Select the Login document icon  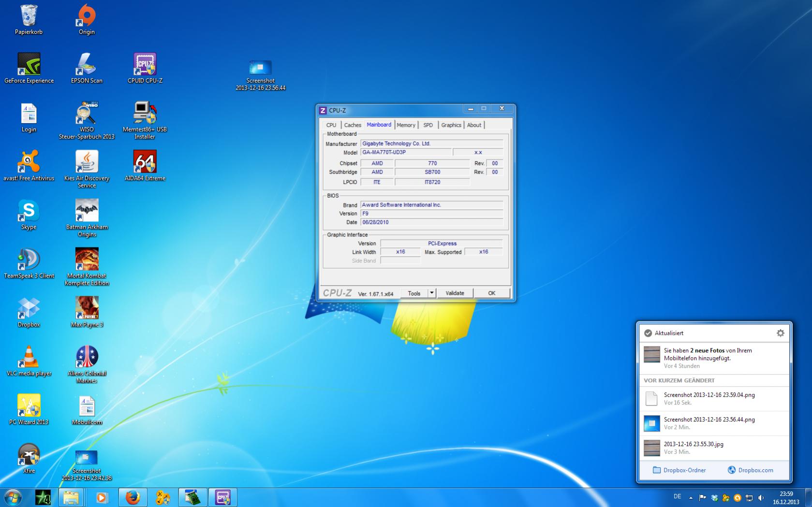[x=29, y=117]
